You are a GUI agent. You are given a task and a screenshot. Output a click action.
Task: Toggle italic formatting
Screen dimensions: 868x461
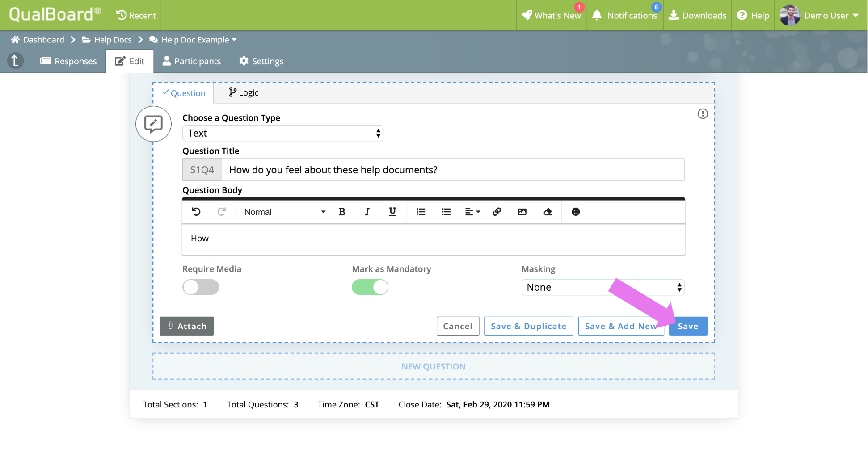pos(367,212)
